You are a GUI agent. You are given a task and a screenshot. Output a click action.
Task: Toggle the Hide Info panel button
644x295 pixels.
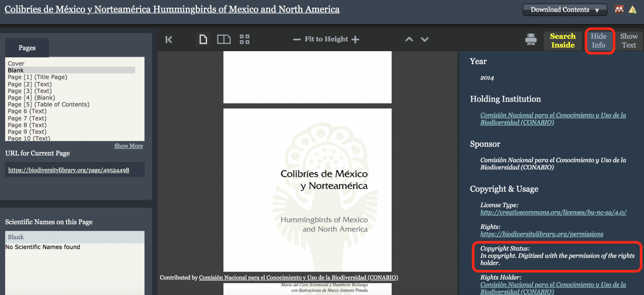click(x=599, y=41)
